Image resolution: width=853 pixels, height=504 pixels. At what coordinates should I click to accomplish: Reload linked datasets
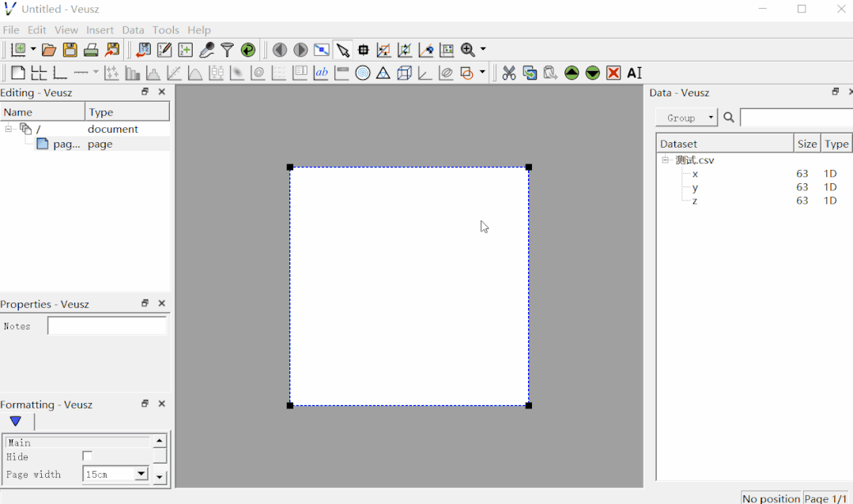pyautogui.click(x=247, y=49)
